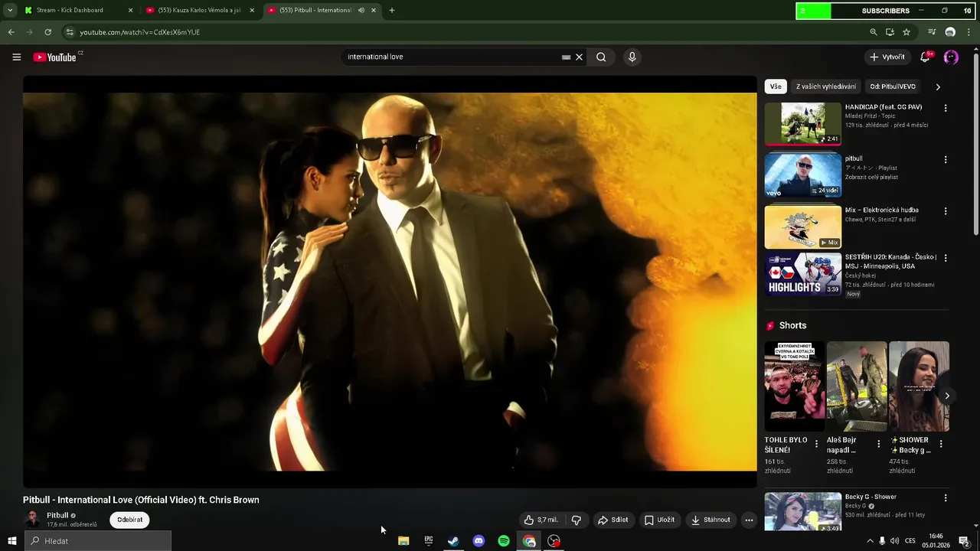Open options for SHOWER Becky G short
The height and width of the screenshot is (551, 980).
point(941,444)
